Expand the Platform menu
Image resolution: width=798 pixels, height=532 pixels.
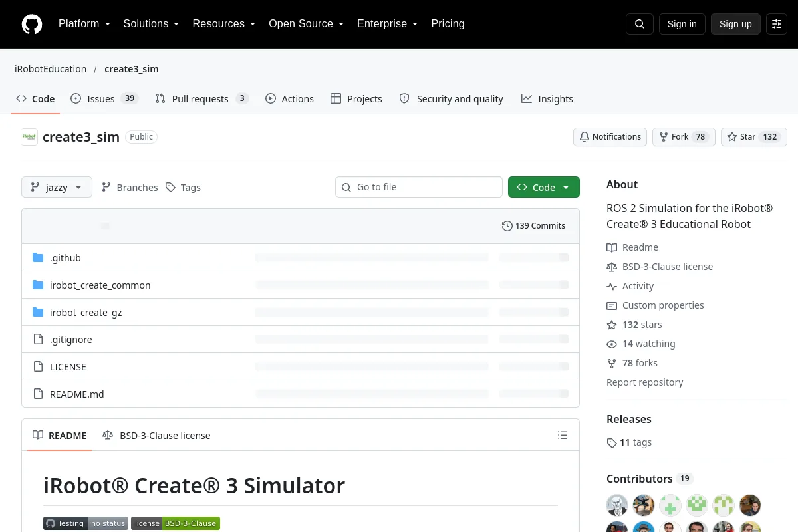[84, 24]
